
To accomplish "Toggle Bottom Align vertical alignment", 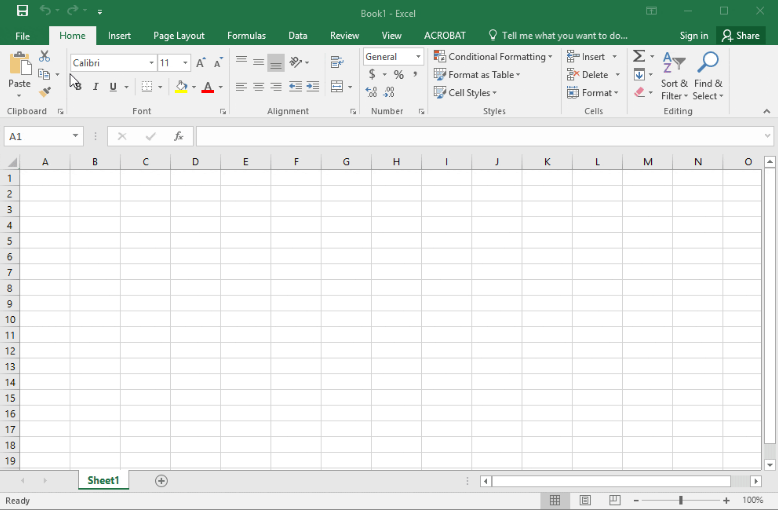I will point(276,63).
